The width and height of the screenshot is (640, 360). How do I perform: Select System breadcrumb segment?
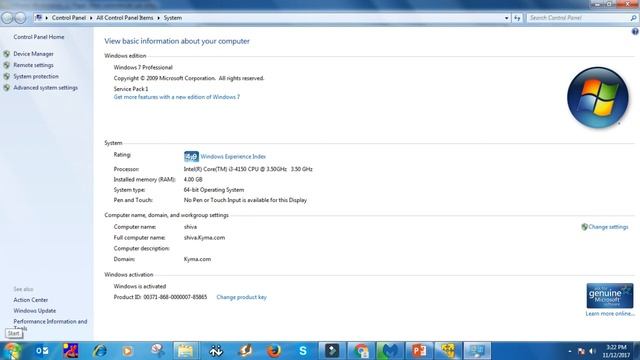tap(173, 18)
